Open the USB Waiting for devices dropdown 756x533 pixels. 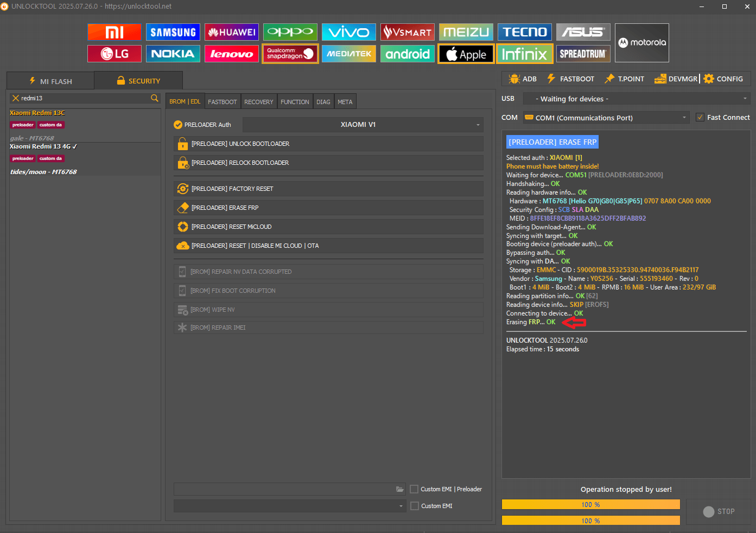(x=636, y=99)
